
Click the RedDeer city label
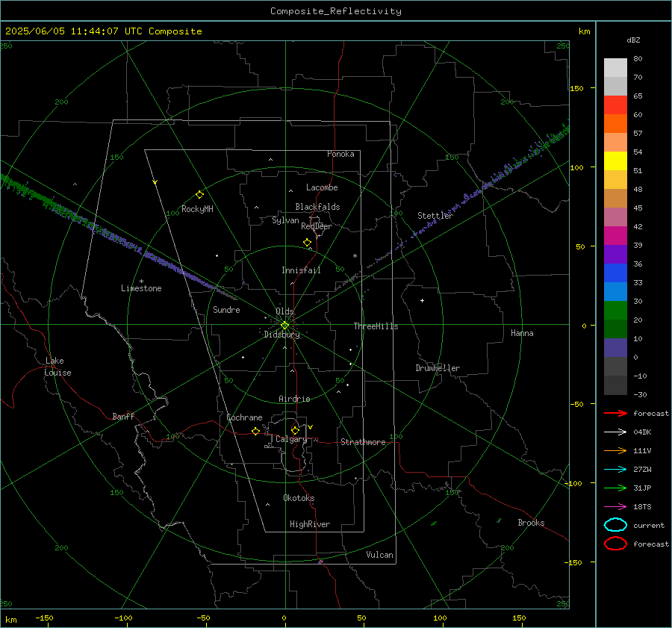coord(317,226)
